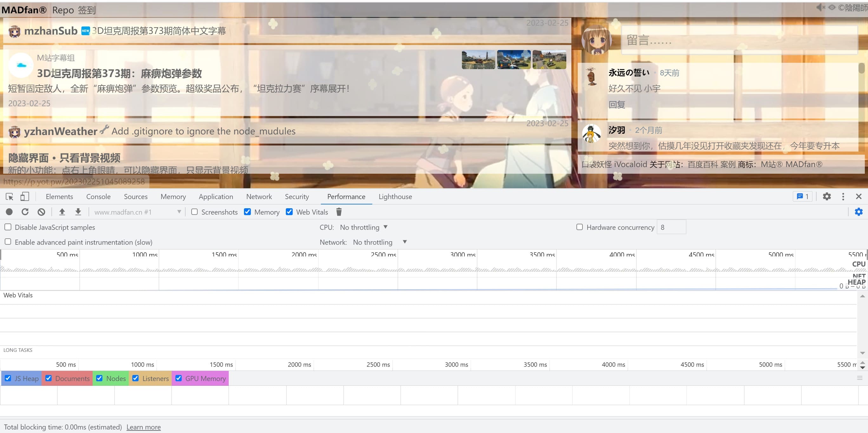The height and width of the screenshot is (433, 868).
Task: Click the reload and profile icon
Action: tap(25, 212)
